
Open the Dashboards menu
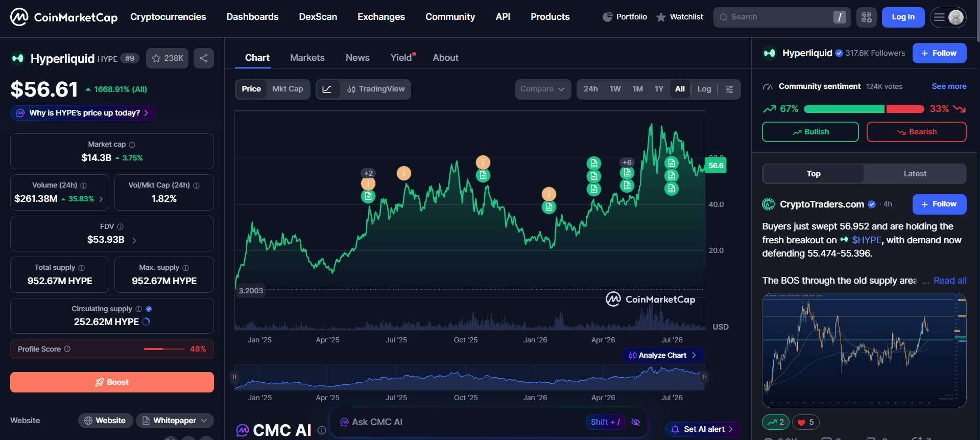252,17
